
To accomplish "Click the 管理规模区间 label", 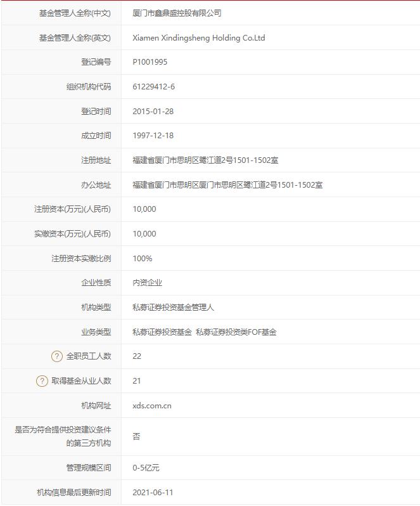I will tap(89, 467).
